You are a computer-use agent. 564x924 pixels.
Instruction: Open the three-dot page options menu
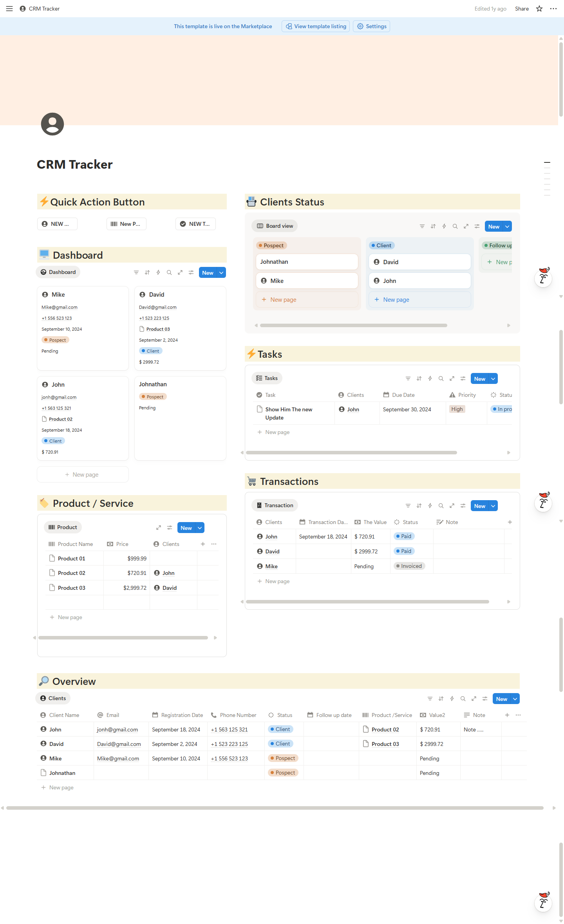tap(553, 9)
